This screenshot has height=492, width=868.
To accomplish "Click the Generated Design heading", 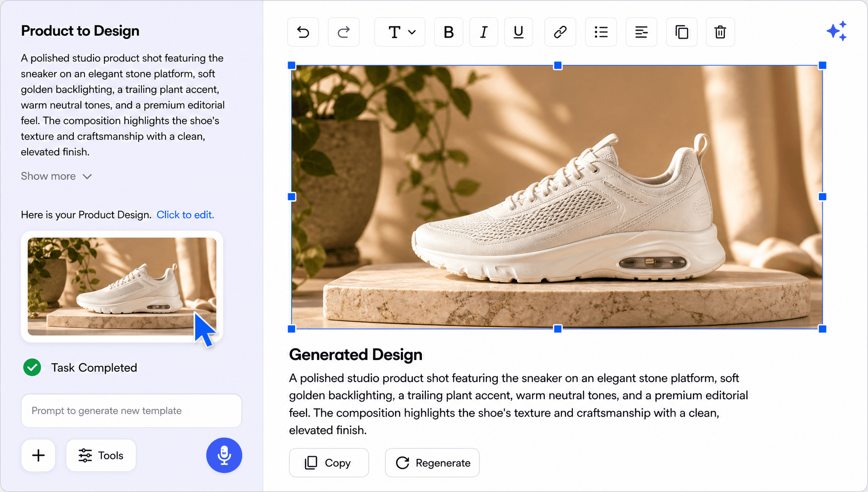I will point(356,355).
